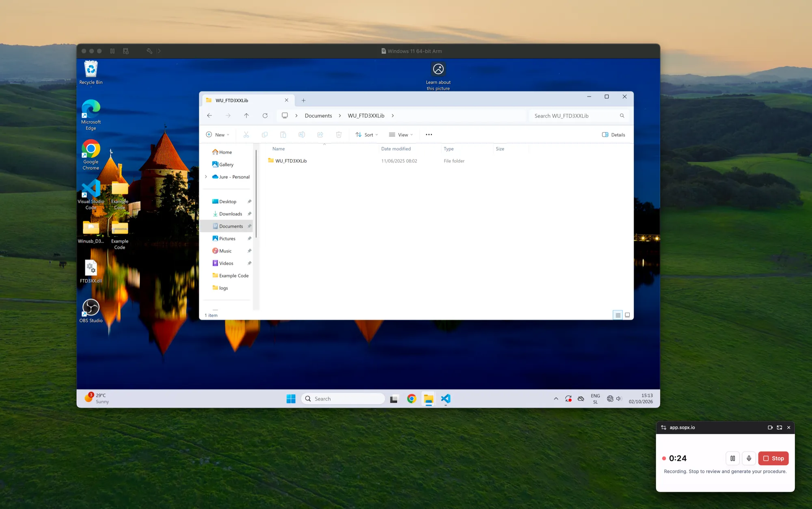
Task: Expand chevron after WU_FTD3XXLib in address bar
Action: [393, 116]
